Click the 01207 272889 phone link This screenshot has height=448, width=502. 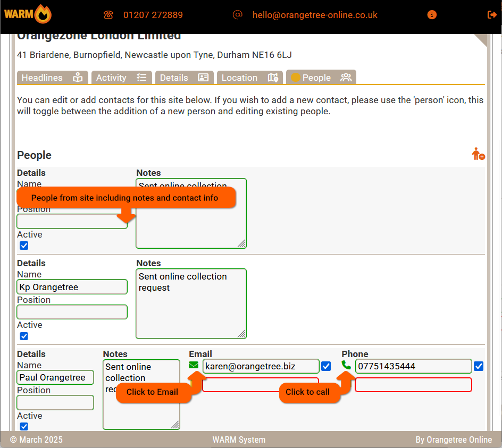click(153, 15)
